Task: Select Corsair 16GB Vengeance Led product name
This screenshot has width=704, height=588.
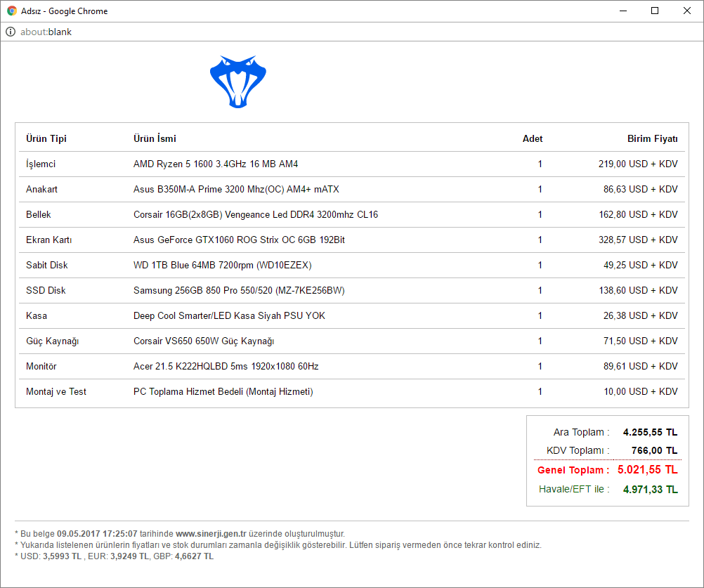Action: tap(256, 214)
